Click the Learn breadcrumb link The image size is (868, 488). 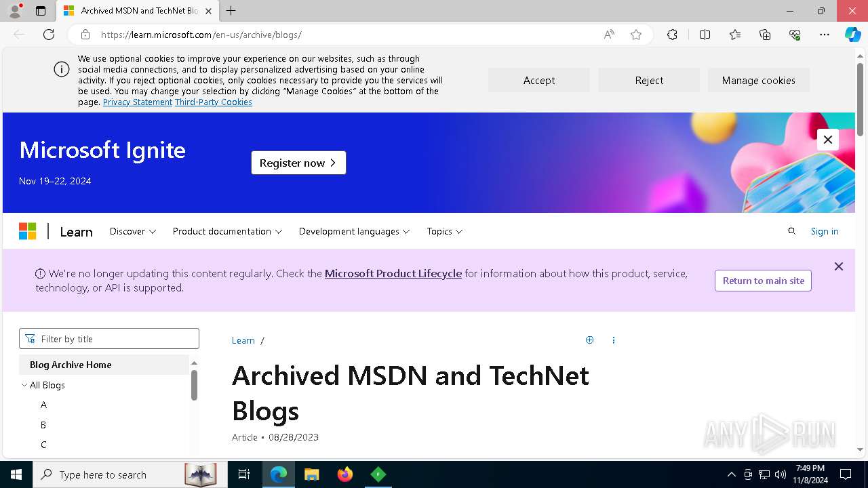(x=243, y=340)
